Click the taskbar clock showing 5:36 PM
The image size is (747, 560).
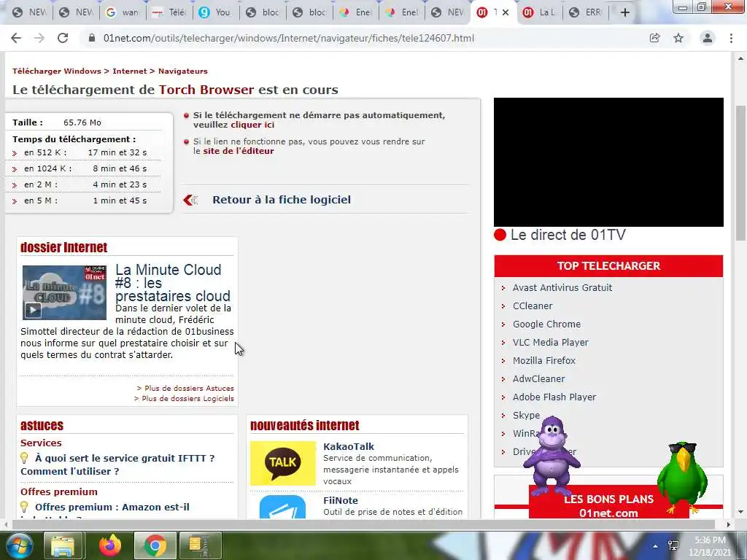(x=709, y=545)
